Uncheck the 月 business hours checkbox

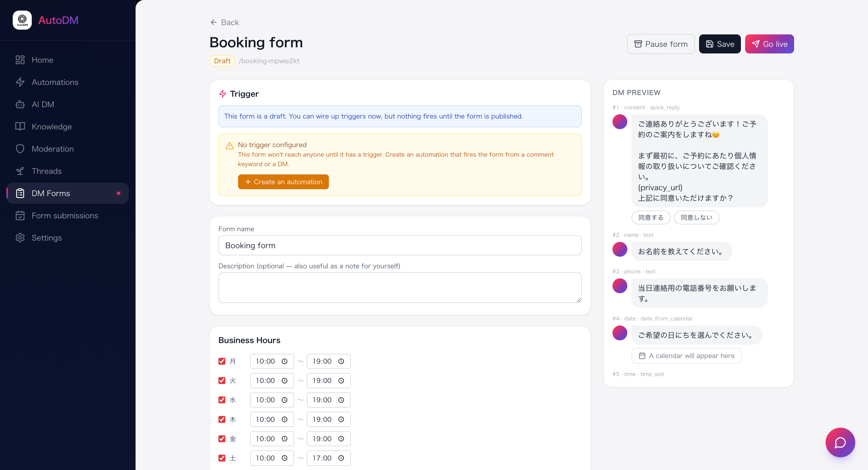(x=222, y=361)
